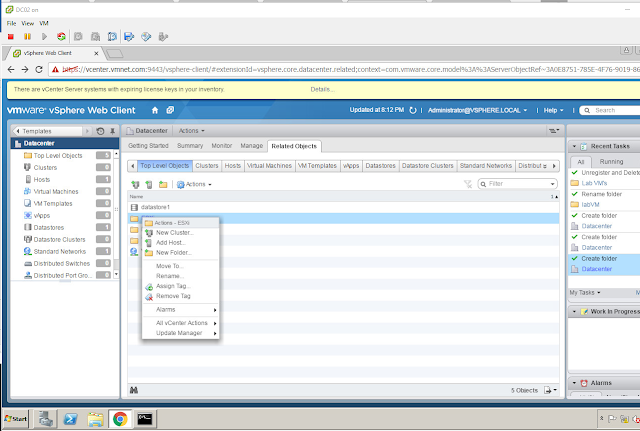The width and height of the screenshot is (640, 431).
Task: Collapse the Work In Progress panel
Action: coord(574,311)
